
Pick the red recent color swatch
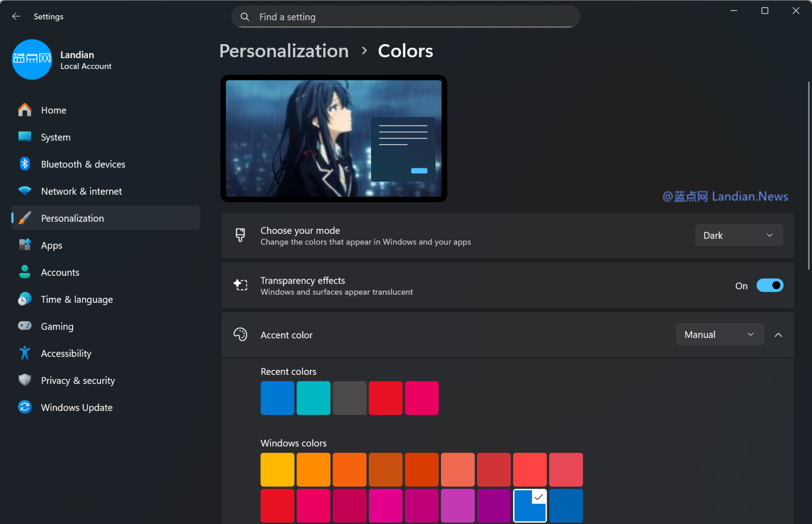tap(385, 398)
